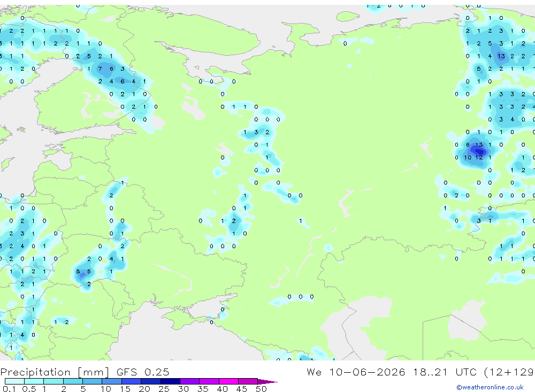Click the '7' precipitation value on the map
Image resolution: width=535 pixels, height=392 pixels.
[100, 68]
